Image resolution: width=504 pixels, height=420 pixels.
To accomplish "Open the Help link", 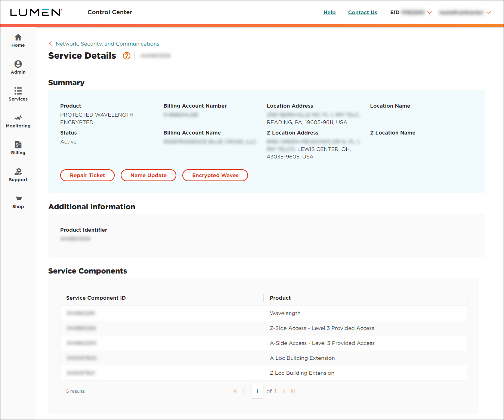I will point(330,12).
